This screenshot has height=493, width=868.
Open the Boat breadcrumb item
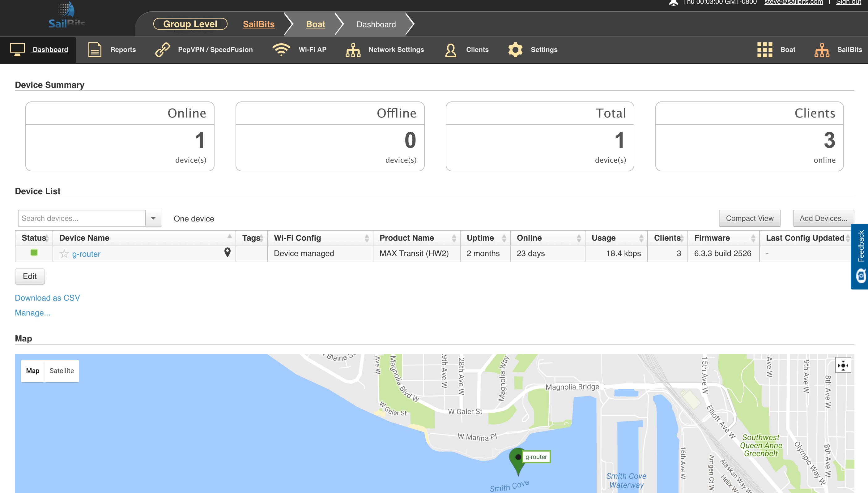(315, 24)
